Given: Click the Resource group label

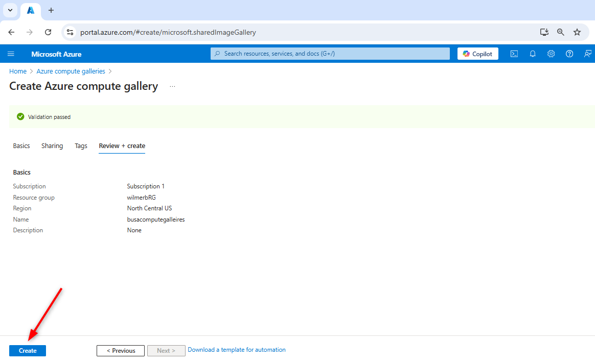Looking at the screenshot, I should pyautogui.click(x=34, y=198).
